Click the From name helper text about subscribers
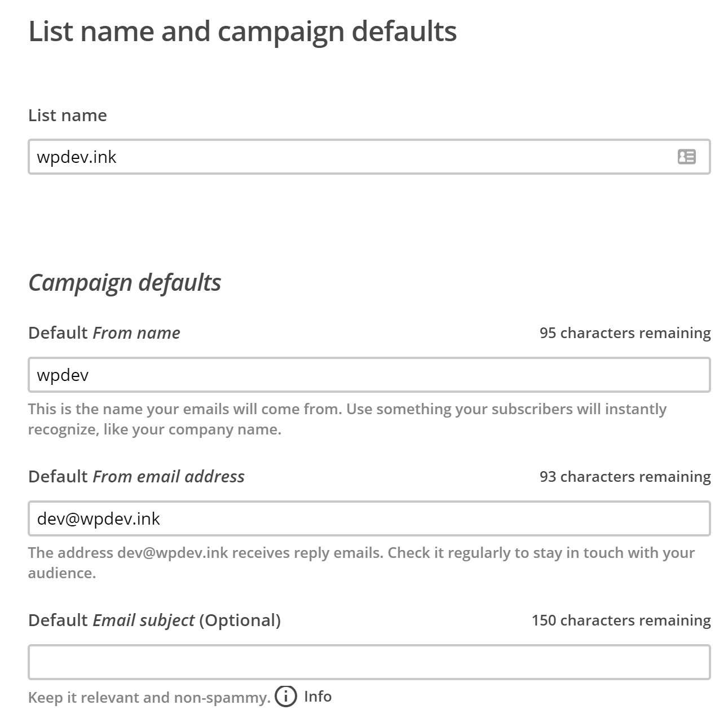 tap(347, 409)
